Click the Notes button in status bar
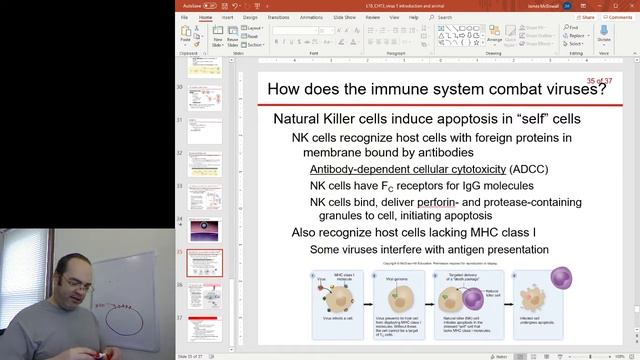The image size is (640, 360). pyautogui.click(x=499, y=357)
